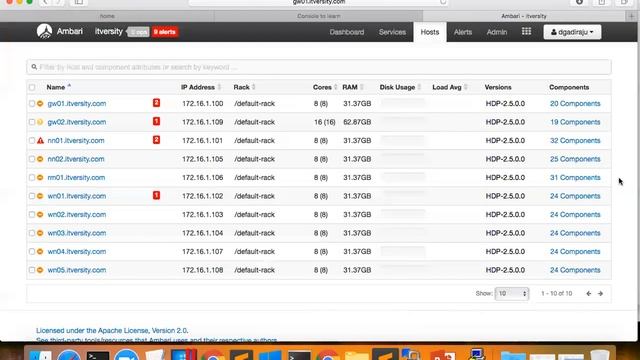Viewport: 640px width, 360px height.
Task: Check the box for wn02.itversity.com
Action: click(x=32, y=215)
